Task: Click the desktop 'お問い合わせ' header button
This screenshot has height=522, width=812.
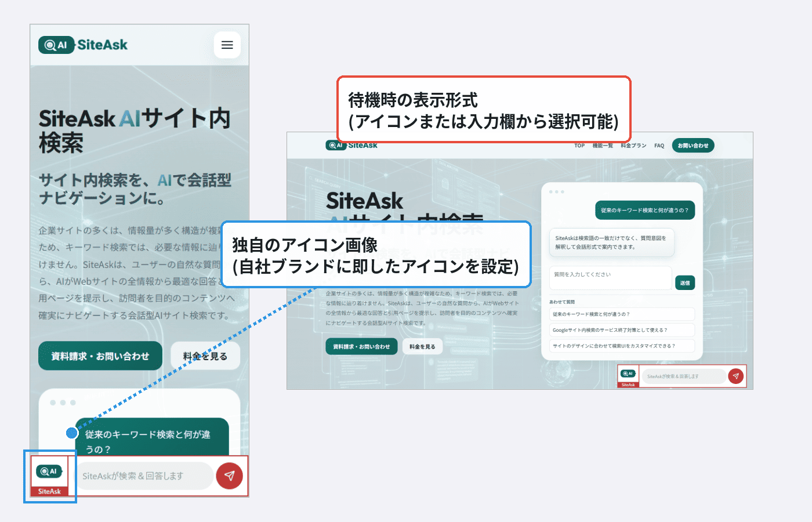Action: tap(693, 146)
